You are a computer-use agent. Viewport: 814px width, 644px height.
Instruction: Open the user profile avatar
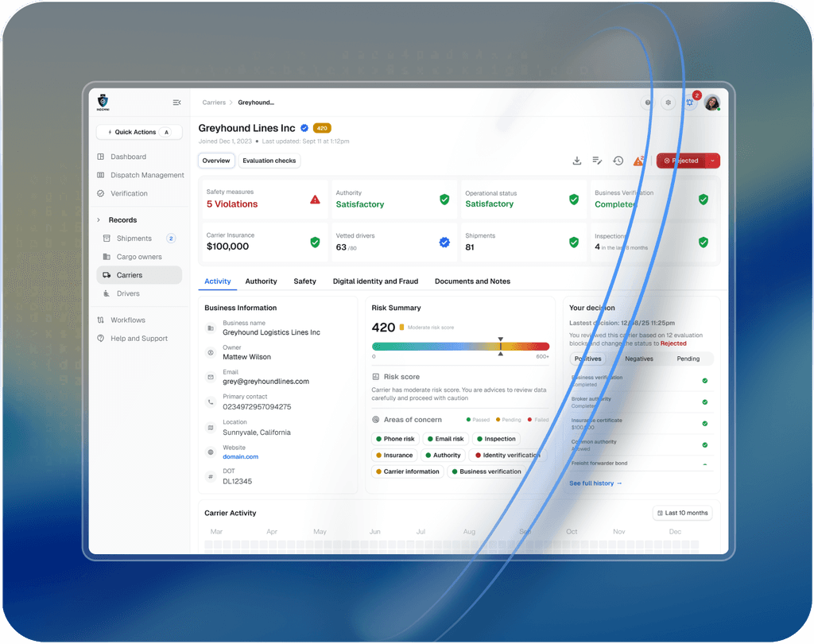coord(711,103)
